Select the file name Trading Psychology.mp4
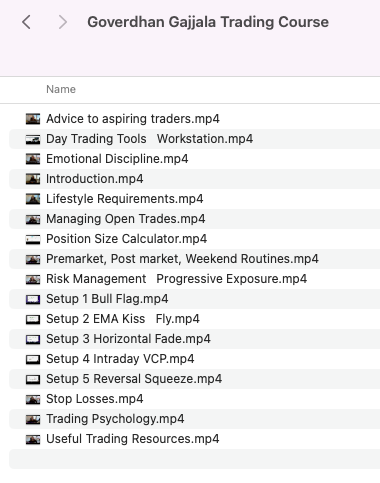The width and height of the screenshot is (380, 483). tap(115, 419)
